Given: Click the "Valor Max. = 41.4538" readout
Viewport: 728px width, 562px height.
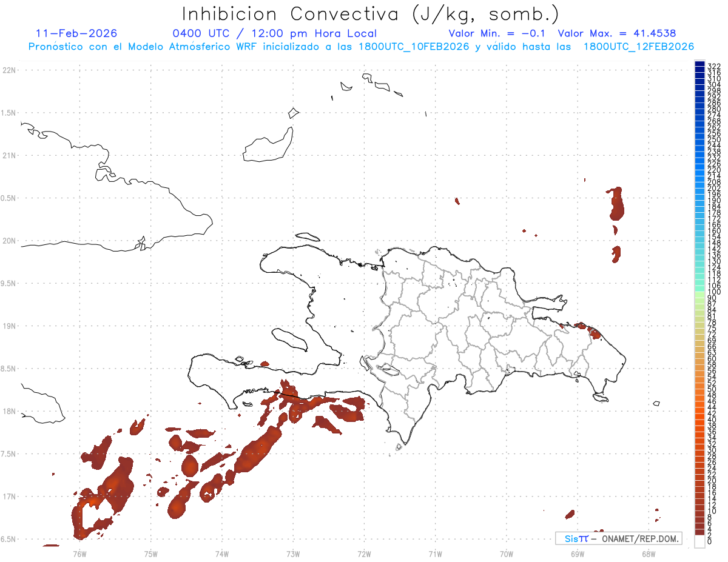Looking at the screenshot, I should 617,33.
